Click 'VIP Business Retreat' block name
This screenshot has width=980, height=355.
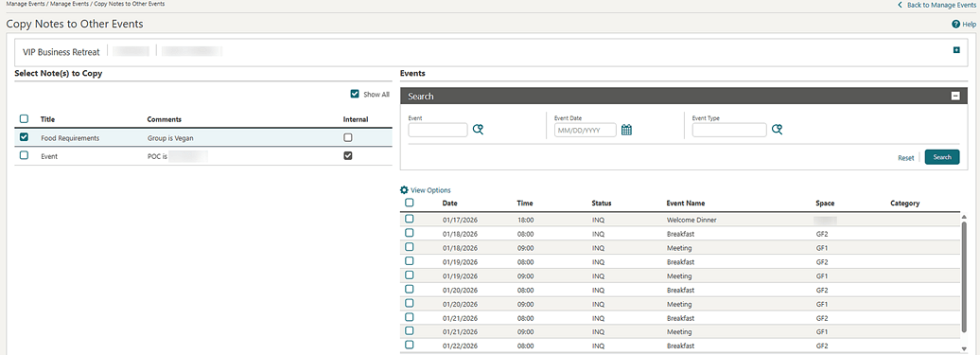(61, 52)
